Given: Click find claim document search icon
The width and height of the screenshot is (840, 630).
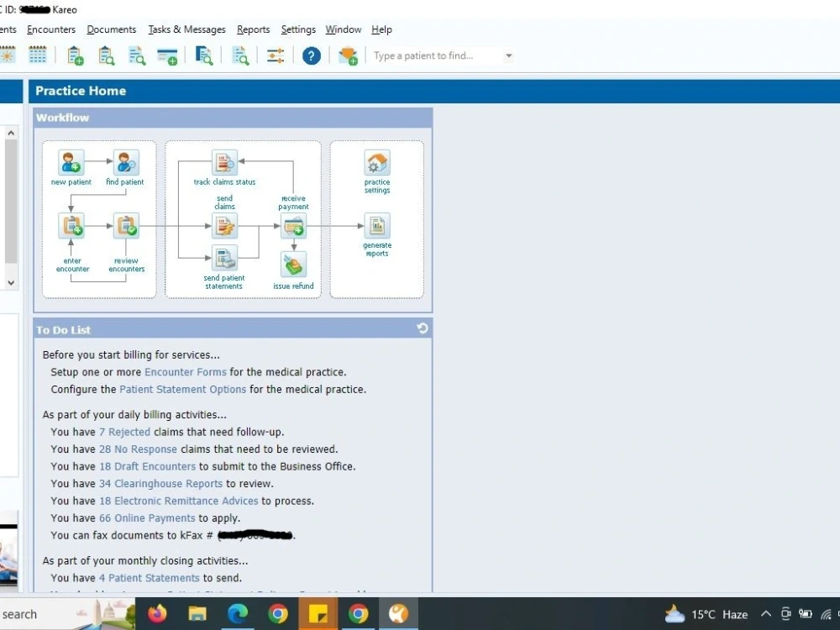Looking at the screenshot, I should tap(137, 55).
